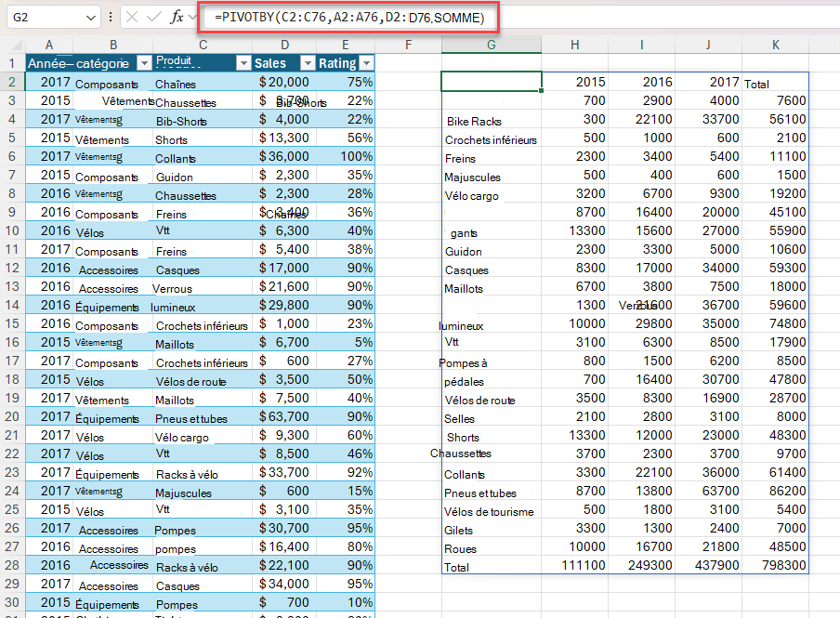Click the Vélo cargo pivot row label
Screen dimensions: 840x618
click(x=492, y=196)
